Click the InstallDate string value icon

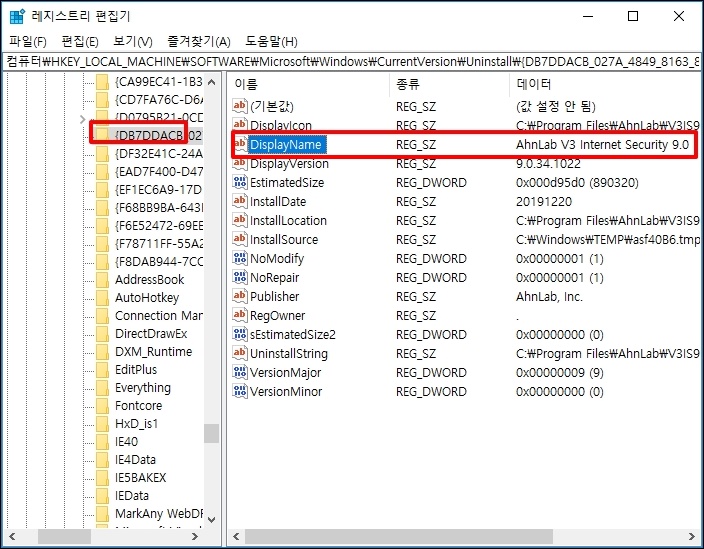[x=240, y=201]
